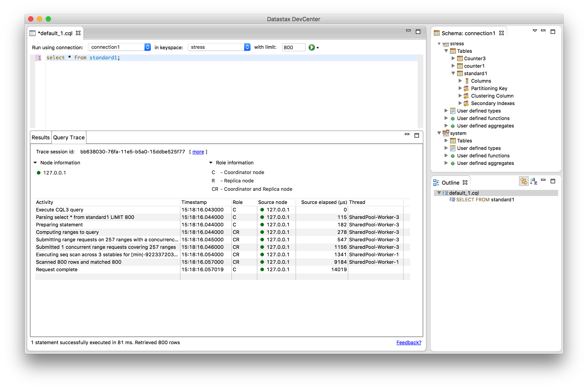This screenshot has height=389, width=588.
Task: Open the Feedback? link
Action: click(409, 342)
